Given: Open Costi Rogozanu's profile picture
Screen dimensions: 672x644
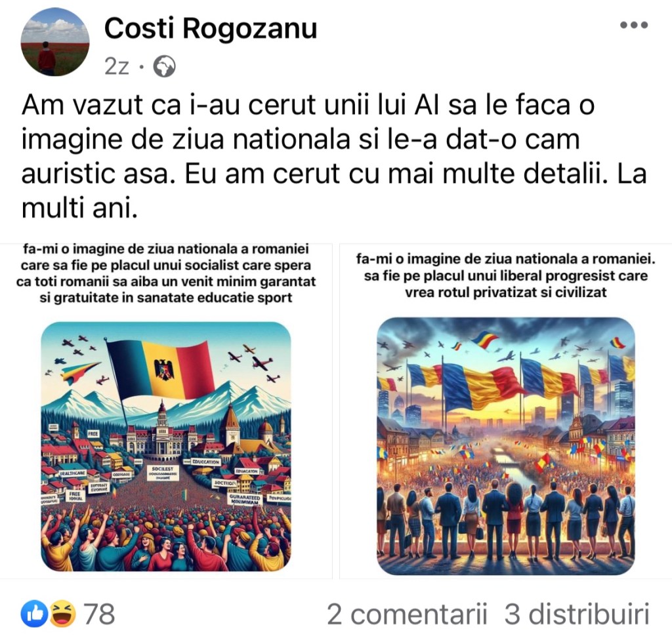Looking at the screenshot, I should (x=55, y=42).
